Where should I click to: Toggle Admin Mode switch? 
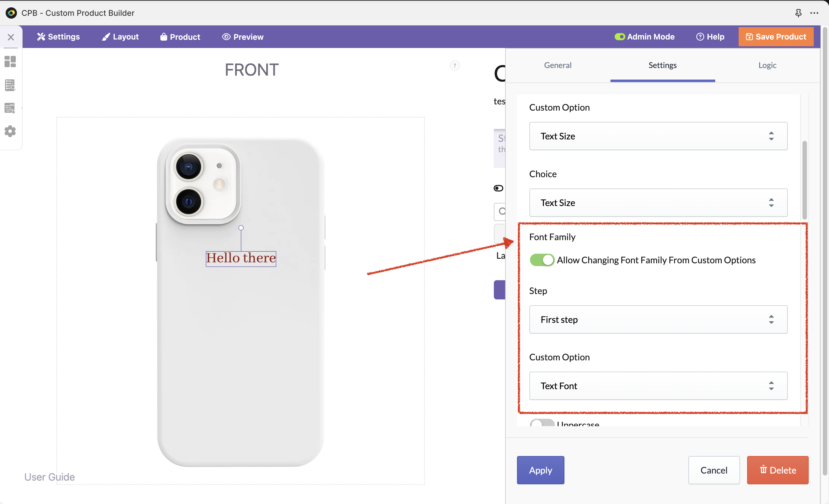pos(619,37)
